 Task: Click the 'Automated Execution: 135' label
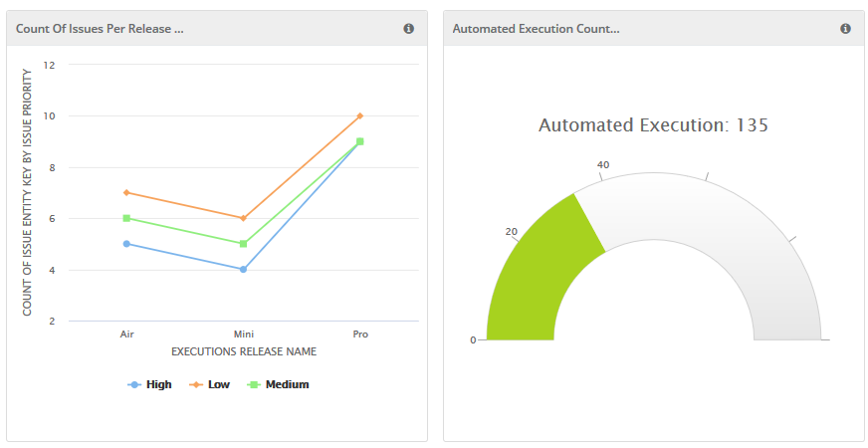pos(653,125)
